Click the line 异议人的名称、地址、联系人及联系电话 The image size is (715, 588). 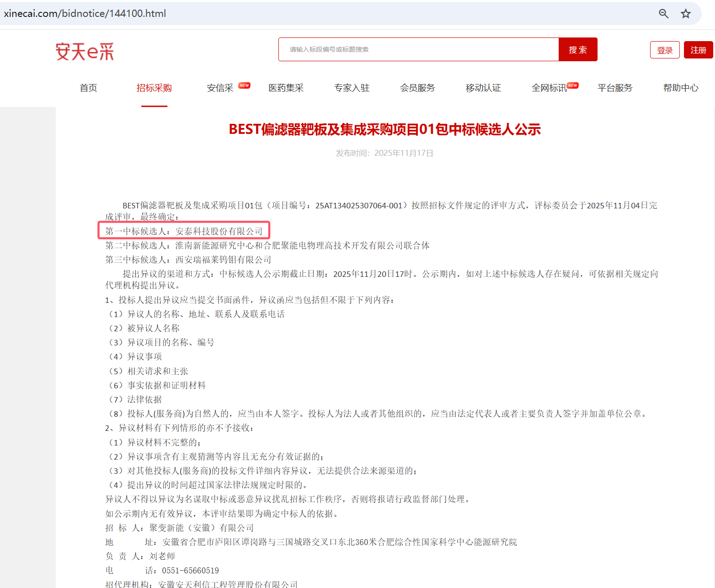[197, 314]
